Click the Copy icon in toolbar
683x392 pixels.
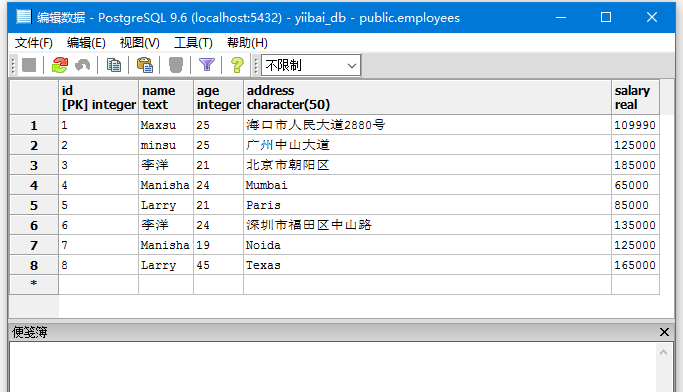[x=114, y=65]
